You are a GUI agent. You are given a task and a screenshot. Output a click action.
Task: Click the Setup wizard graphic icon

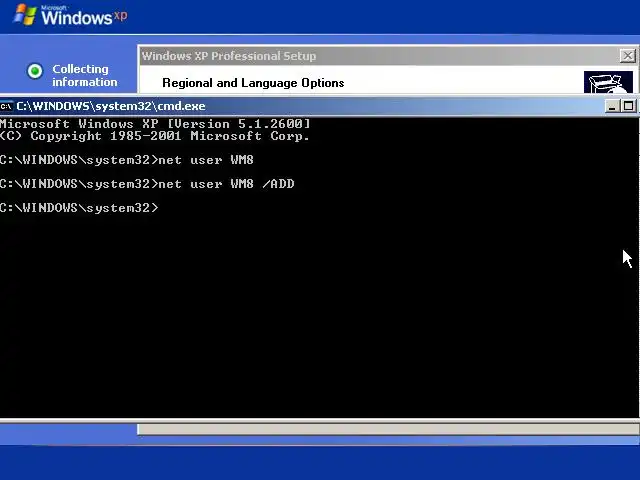click(x=608, y=82)
